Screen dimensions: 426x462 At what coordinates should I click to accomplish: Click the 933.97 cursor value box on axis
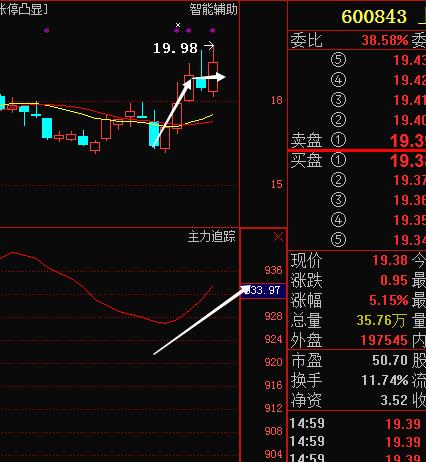coord(263,290)
